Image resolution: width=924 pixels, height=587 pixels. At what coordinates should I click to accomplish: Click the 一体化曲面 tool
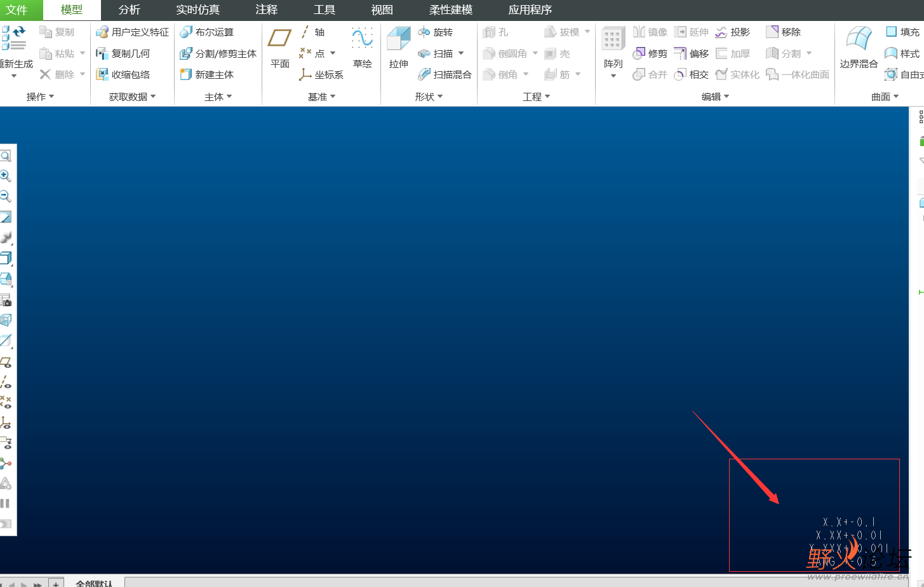click(798, 74)
